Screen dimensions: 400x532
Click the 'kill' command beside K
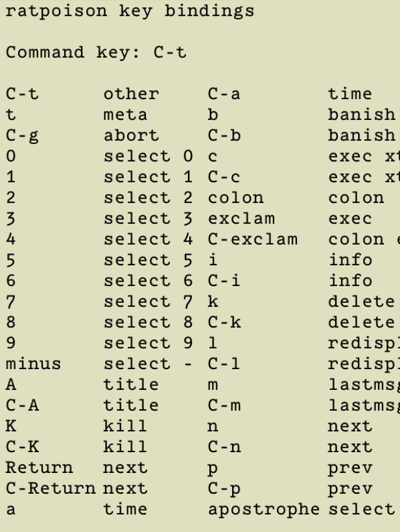pos(125,426)
